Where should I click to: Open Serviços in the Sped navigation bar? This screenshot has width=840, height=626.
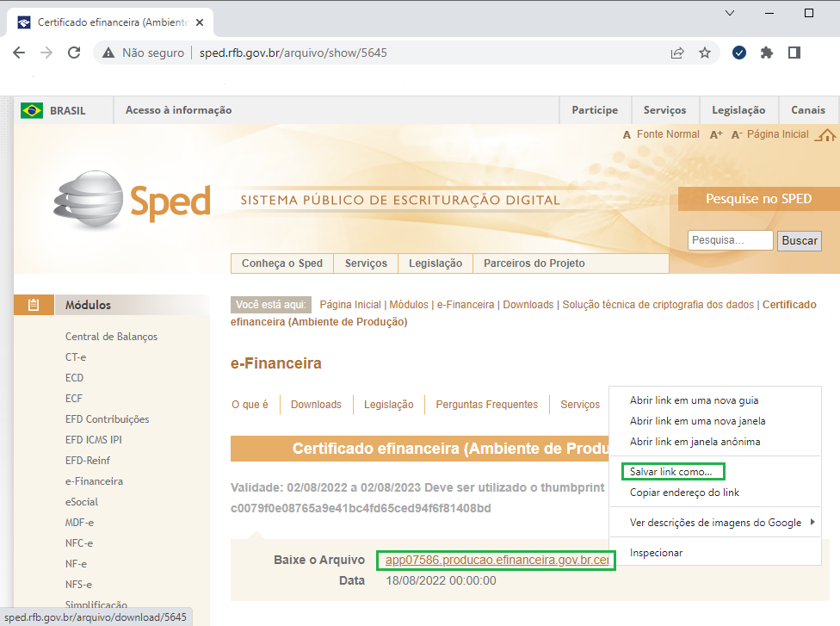[x=366, y=263]
